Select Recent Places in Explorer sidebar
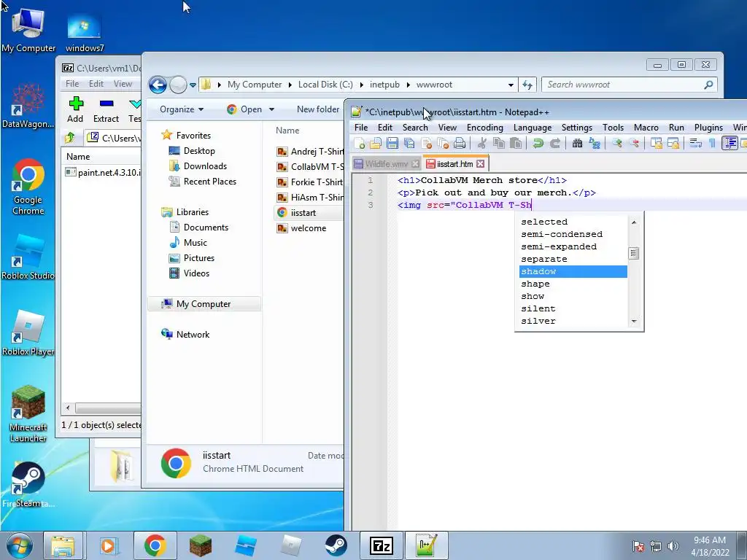 click(x=209, y=182)
